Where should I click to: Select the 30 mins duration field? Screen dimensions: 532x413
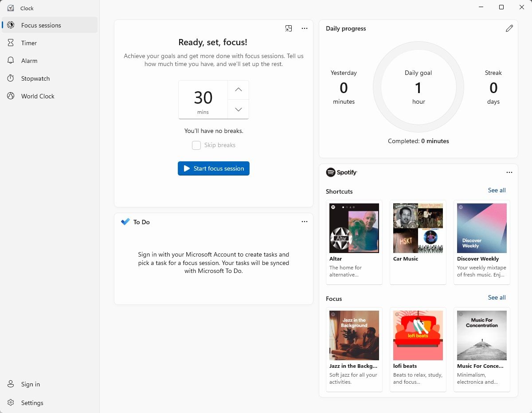click(x=203, y=100)
